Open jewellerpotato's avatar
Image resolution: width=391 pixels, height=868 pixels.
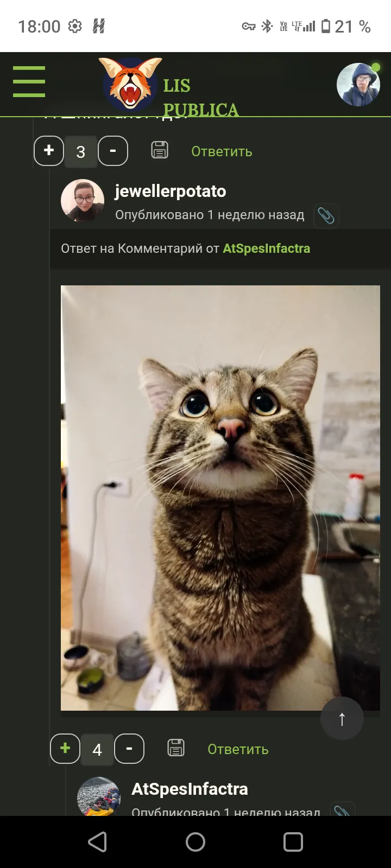pyautogui.click(x=83, y=201)
